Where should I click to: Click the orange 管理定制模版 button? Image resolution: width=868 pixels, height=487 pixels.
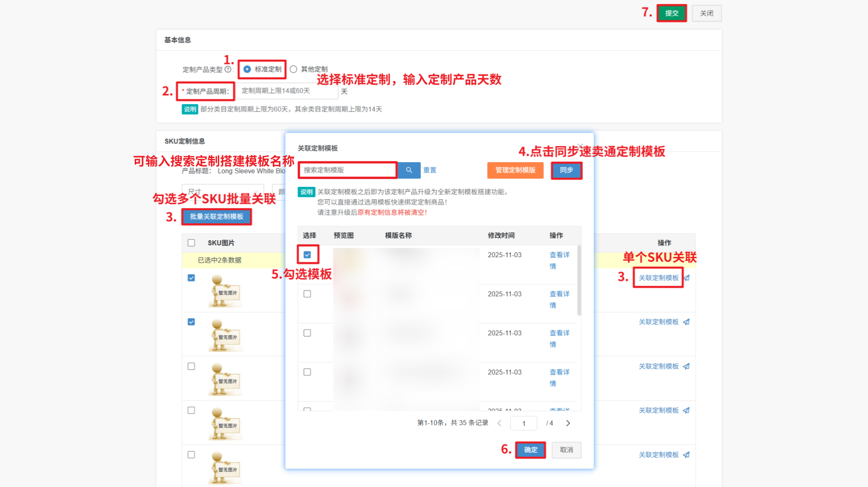click(515, 170)
